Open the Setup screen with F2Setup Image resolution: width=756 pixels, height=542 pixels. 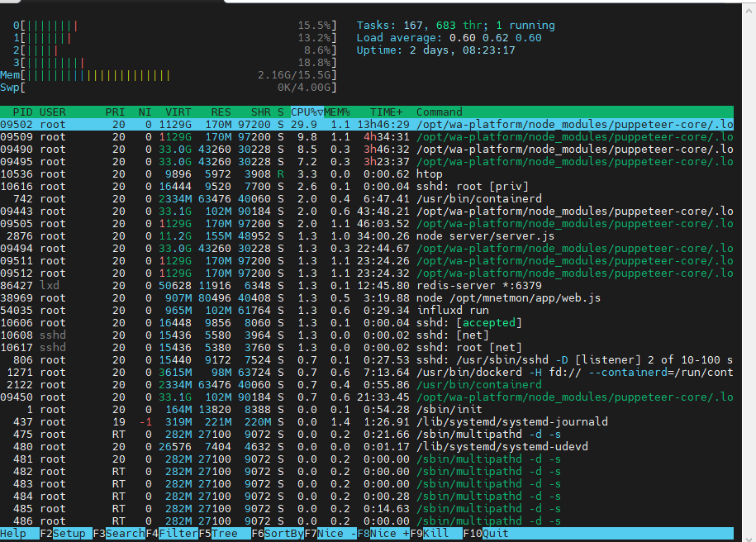(64, 533)
